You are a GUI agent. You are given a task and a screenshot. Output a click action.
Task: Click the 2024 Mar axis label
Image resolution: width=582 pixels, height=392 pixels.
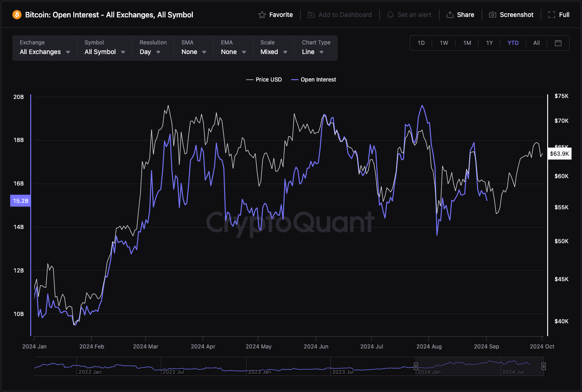pyautogui.click(x=146, y=347)
